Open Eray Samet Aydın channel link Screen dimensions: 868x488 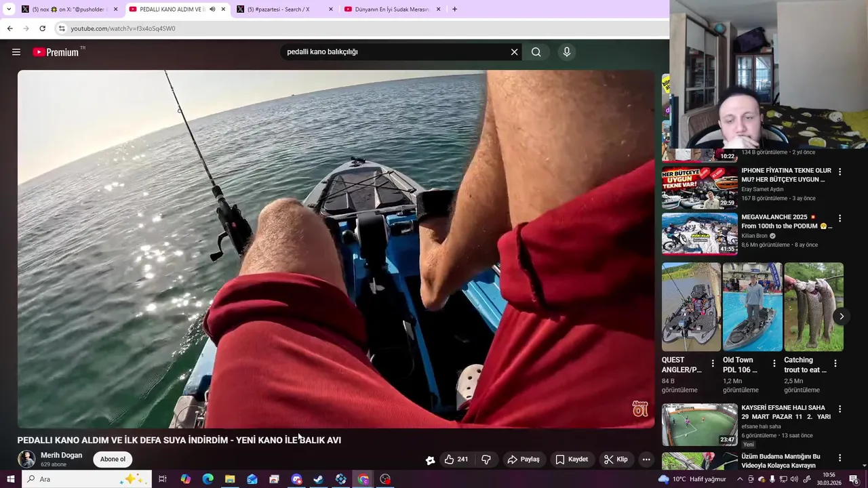762,189
